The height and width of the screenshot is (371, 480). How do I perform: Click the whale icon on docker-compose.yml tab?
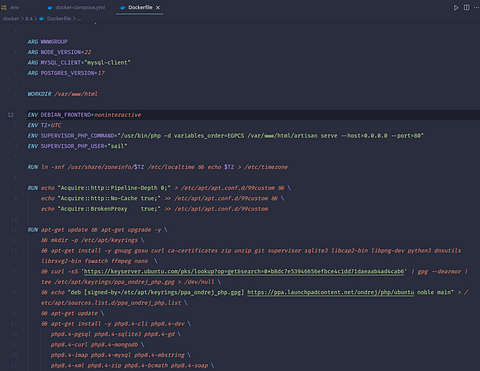tap(50, 7)
